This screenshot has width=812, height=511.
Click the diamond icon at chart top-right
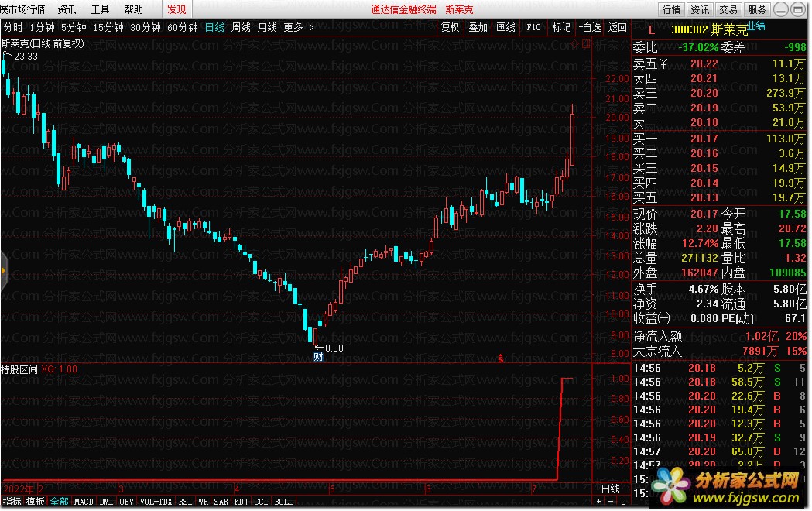tap(575, 44)
